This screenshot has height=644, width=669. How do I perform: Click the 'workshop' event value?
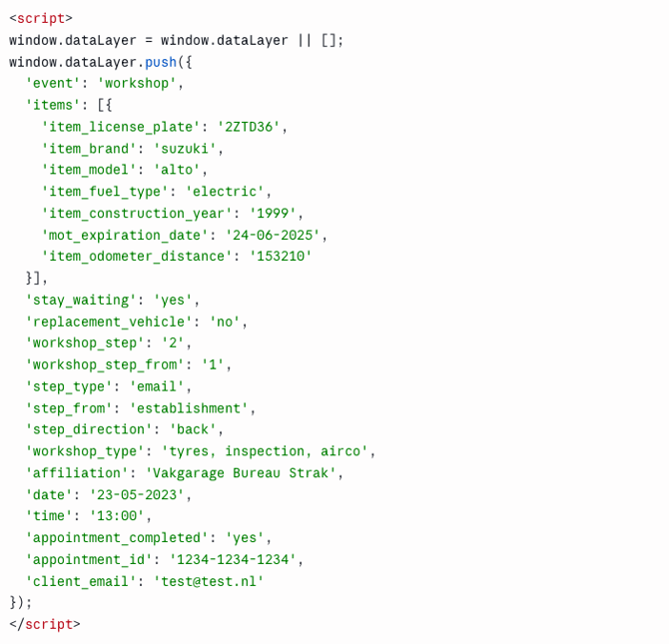tap(137, 83)
